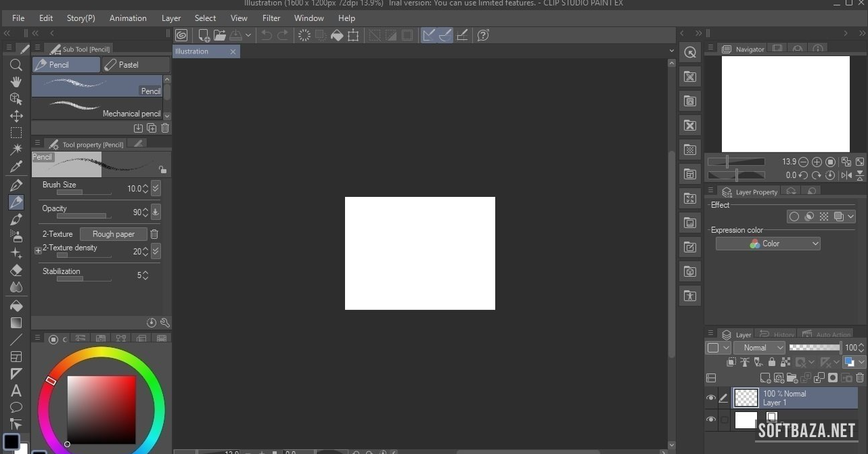Screen dimensions: 868x454
Task: Hide Layer 1 using eye icon
Action: [711, 399]
